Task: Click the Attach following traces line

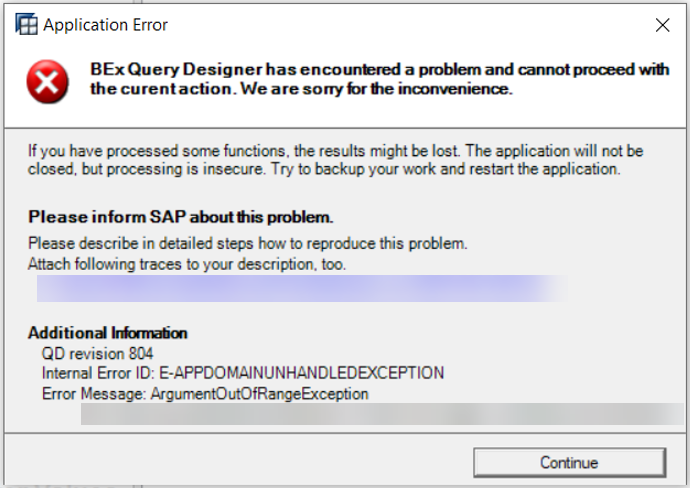Action: click(187, 264)
